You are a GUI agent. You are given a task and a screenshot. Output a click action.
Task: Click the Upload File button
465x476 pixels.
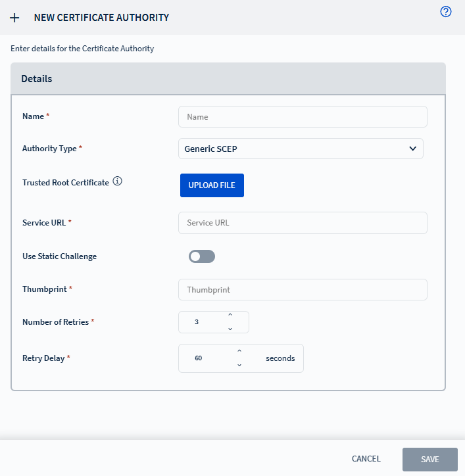pos(212,185)
